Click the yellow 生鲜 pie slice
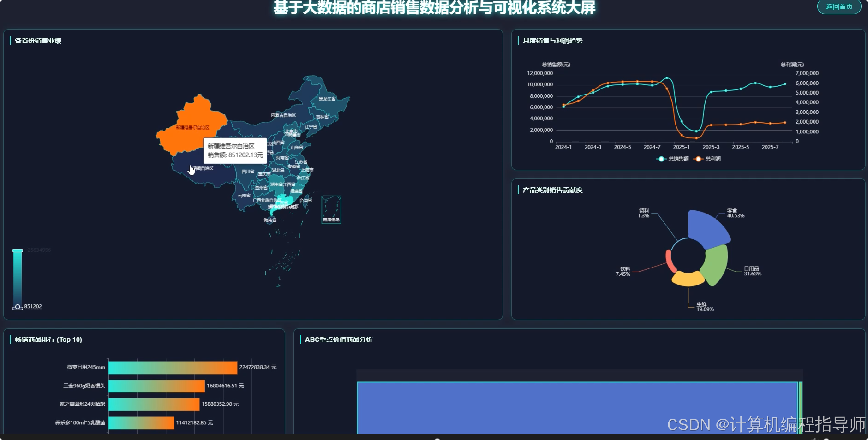This screenshot has width=868, height=440. [688, 279]
